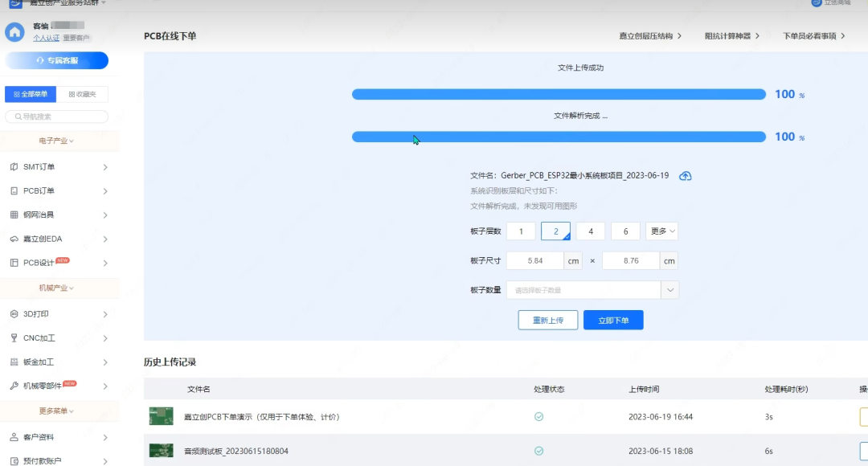
Task: Select 1 layer board option
Action: [521, 231]
